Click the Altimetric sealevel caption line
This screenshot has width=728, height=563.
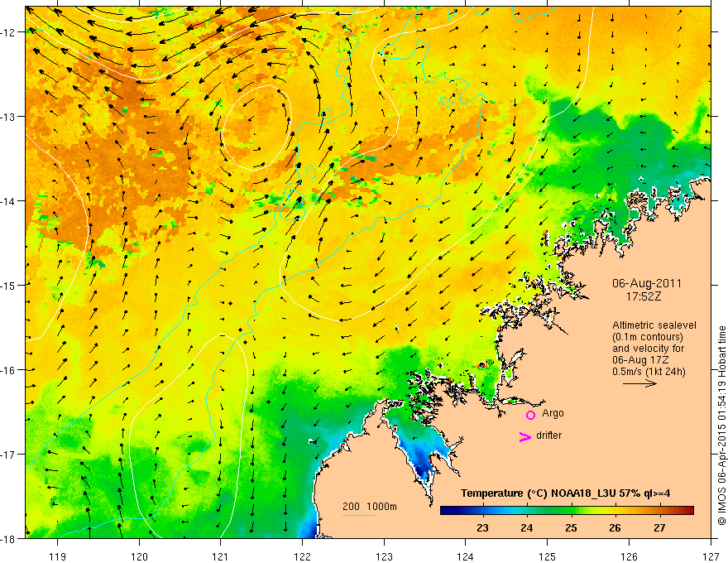654,325
